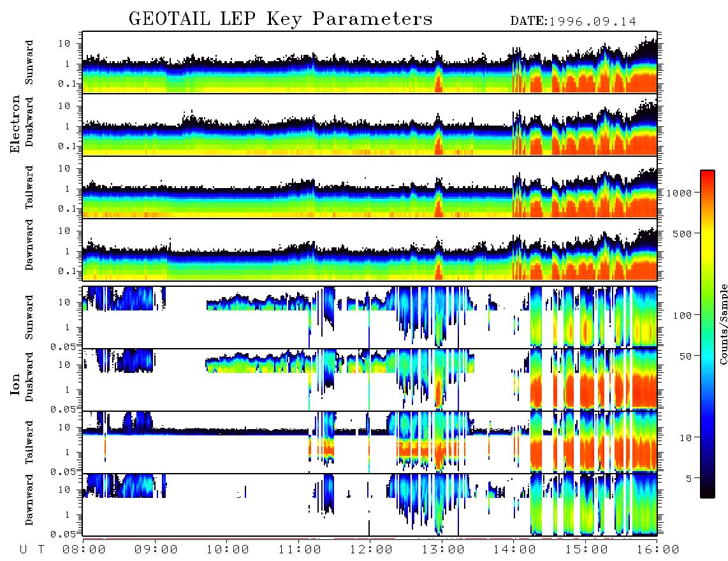
Task: Click the "U T" axis label
Action: 32,550
